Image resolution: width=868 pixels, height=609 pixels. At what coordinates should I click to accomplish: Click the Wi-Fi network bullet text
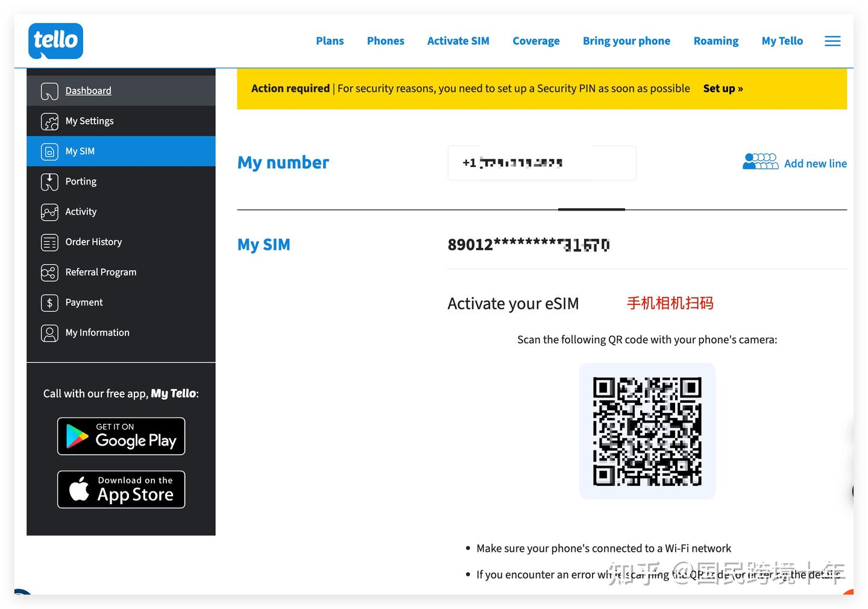click(603, 548)
